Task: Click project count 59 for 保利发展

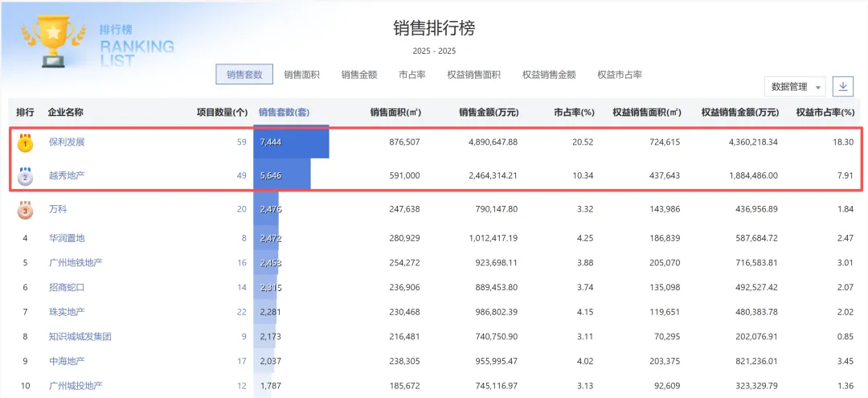Action: point(241,142)
